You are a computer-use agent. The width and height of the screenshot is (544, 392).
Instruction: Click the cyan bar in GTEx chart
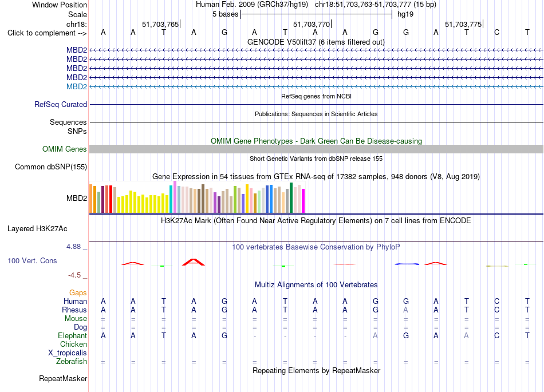(171, 199)
